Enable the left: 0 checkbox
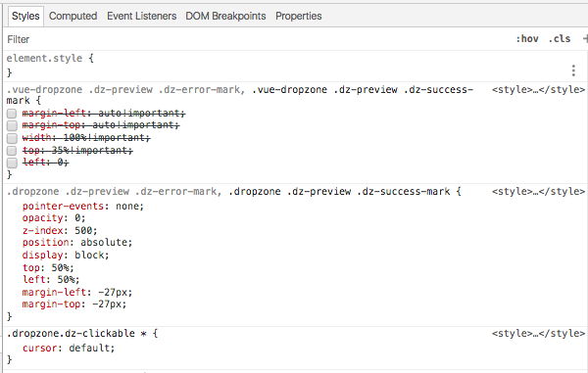588x373 pixels. point(12,163)
